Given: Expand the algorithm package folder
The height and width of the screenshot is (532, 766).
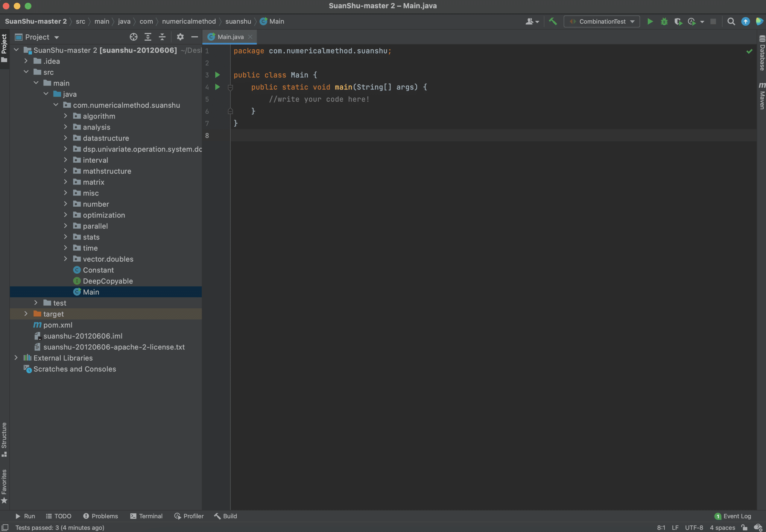Looking at the screenshot, I should (65, 116).
